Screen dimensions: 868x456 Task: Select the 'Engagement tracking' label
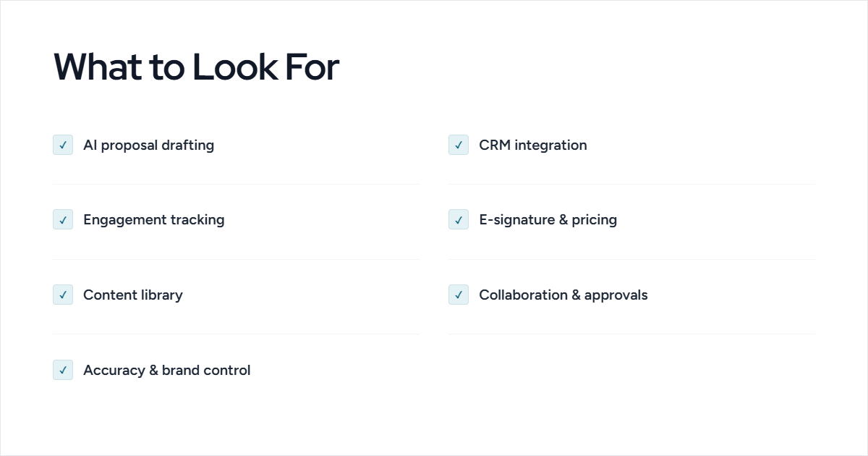(154, 219)
